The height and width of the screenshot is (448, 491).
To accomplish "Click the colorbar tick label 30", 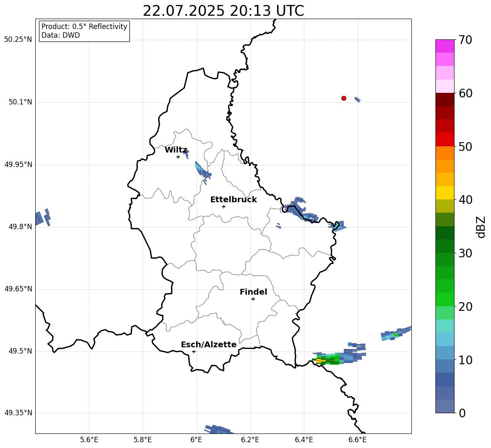I will click(x=466, y=253).
